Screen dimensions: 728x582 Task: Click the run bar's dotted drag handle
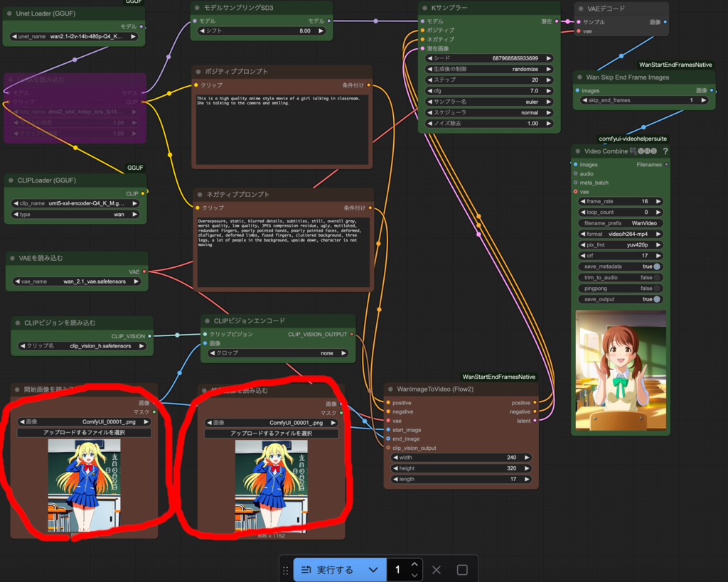pos(286,571)
